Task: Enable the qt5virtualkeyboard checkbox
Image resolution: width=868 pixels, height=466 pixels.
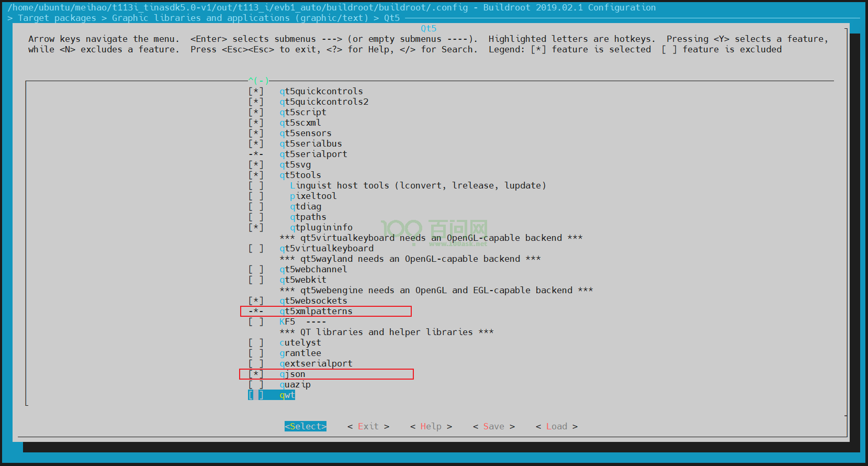Action: (256, 249)
